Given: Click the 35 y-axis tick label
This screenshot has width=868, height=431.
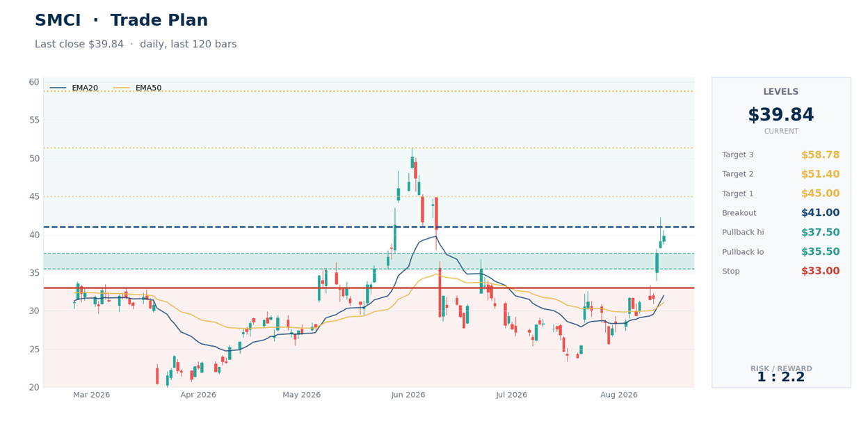Looking at the screenshot, I should 34,273.
